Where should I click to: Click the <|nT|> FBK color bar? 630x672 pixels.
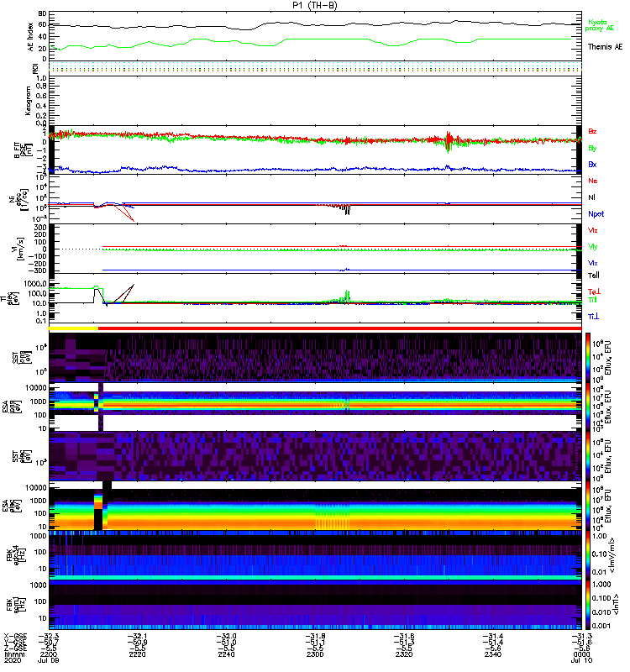588,605
